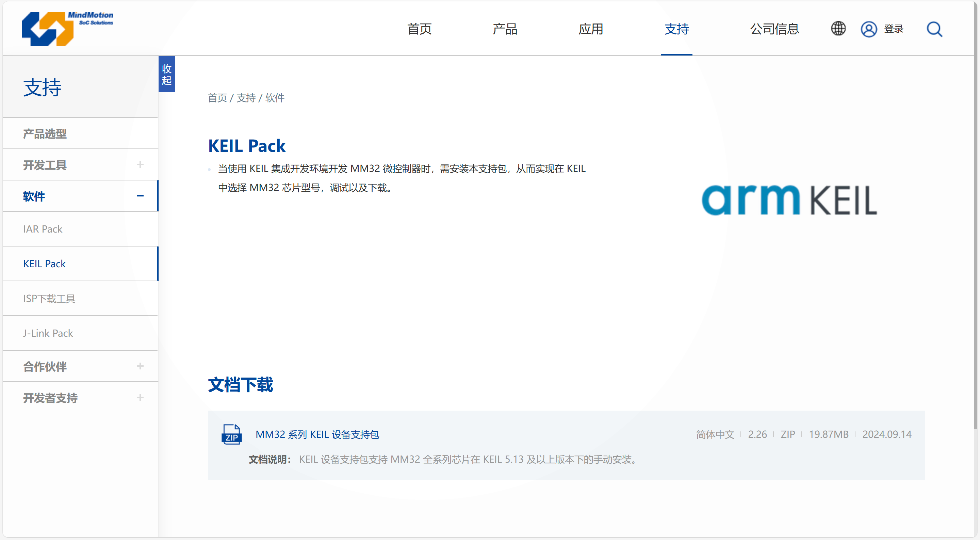Open the 公司信息 navigation menu
Image resolution: width=980 pixels, height=540 pixels.
(774, 29)
